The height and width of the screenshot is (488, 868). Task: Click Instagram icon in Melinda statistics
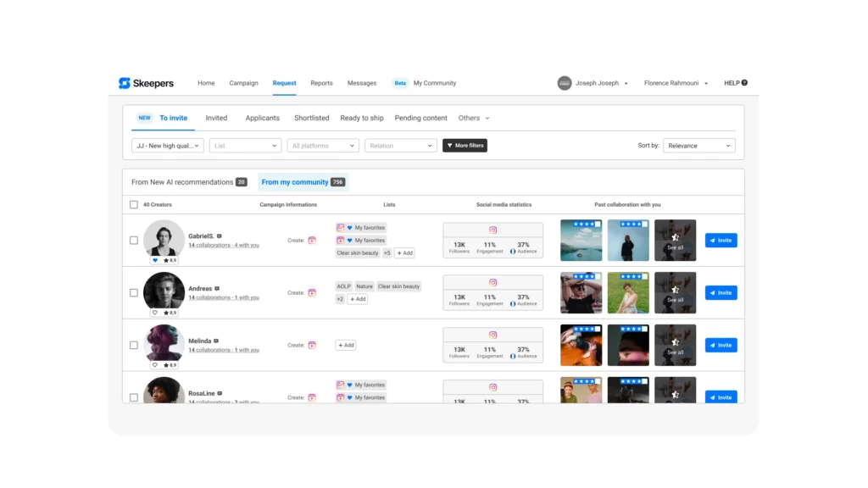(x=492, y=335)
